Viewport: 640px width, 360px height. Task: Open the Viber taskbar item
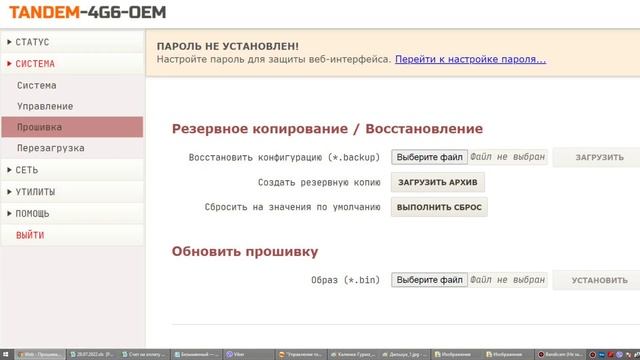(248, 354)
